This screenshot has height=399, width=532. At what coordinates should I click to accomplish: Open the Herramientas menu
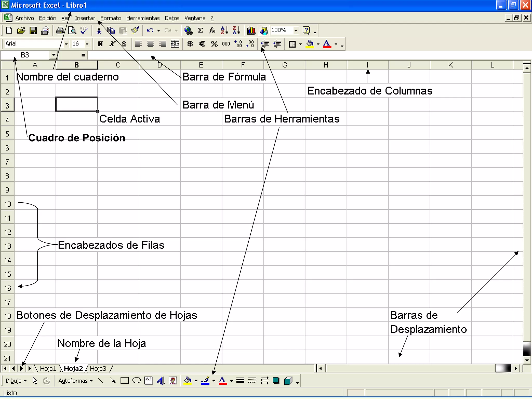point(143,18)
